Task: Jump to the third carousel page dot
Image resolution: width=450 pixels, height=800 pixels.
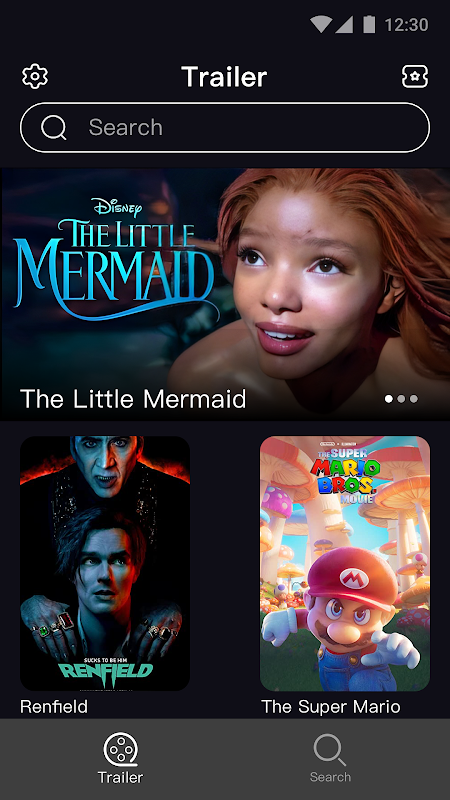Action: click(414, 398)
